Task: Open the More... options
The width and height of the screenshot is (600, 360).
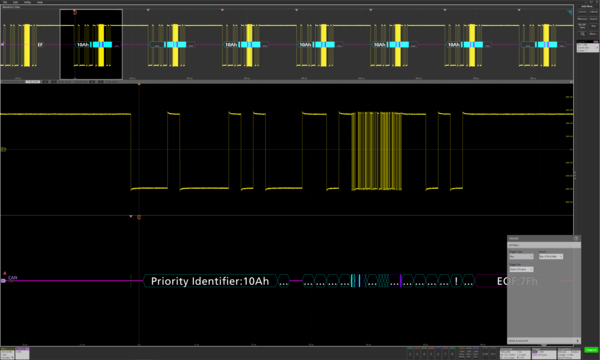Action: click(x=593, y=34)
